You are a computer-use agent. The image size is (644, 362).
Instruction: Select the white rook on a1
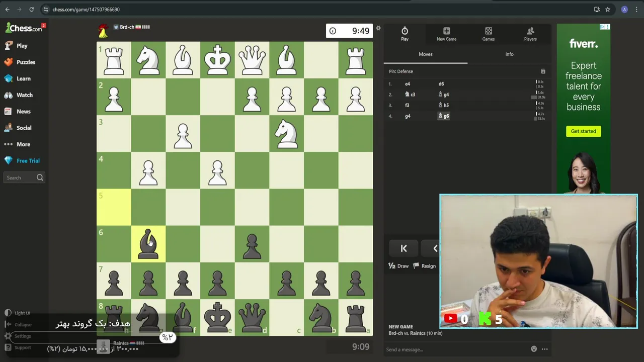(356, 60)
